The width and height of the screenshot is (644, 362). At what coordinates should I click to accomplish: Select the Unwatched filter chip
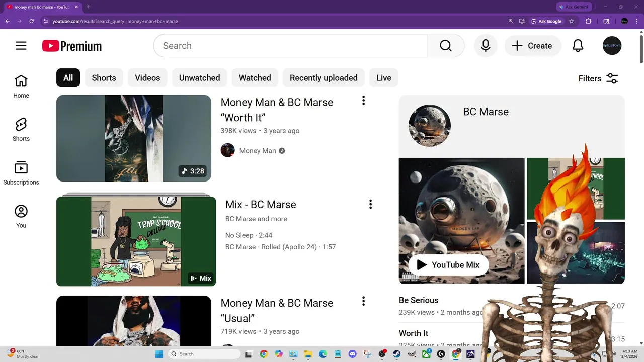(199, 78)
